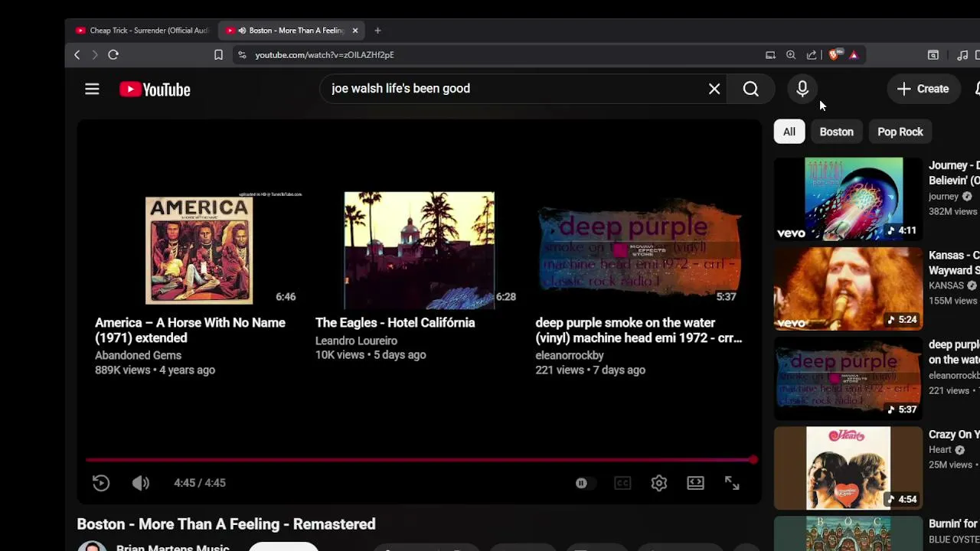Click the 10K views • 5 days ago text
The width and height of the screenshot is (980, 551).
pyautogui.click(x=371, y=355)
